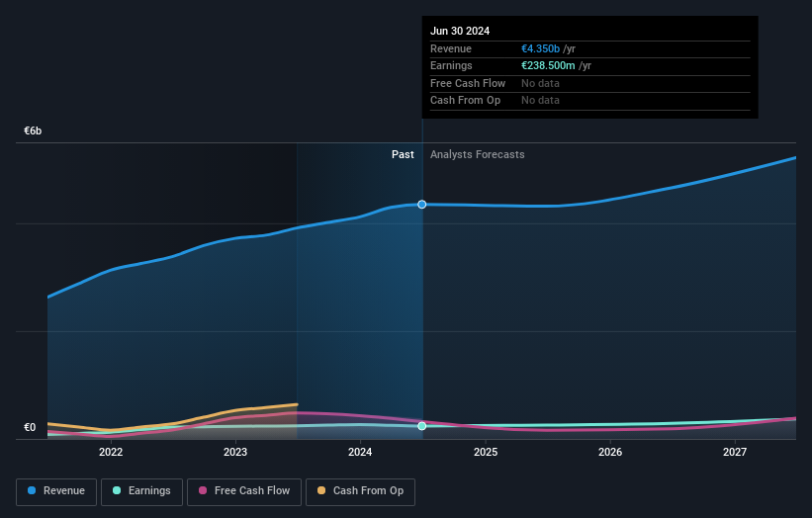Click the €6b y-axis label

pos(33,130)
